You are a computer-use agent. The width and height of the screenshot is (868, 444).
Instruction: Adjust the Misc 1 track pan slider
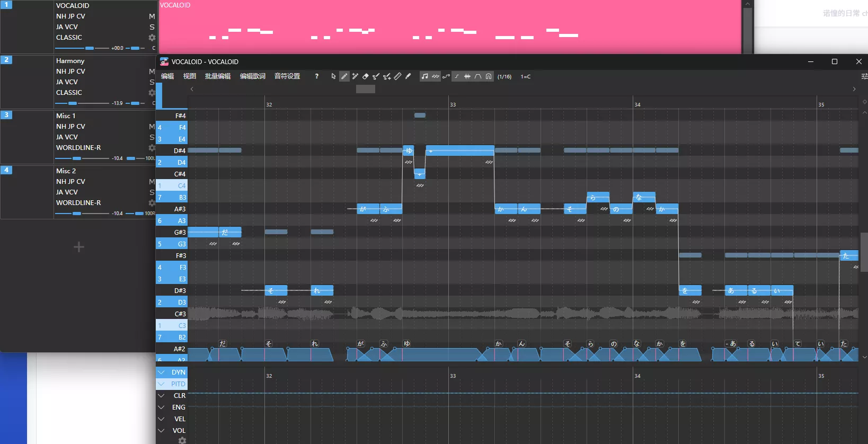135,158
